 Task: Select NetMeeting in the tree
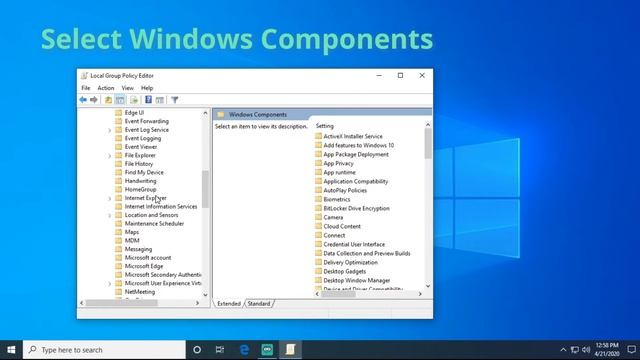pos(140,292)
